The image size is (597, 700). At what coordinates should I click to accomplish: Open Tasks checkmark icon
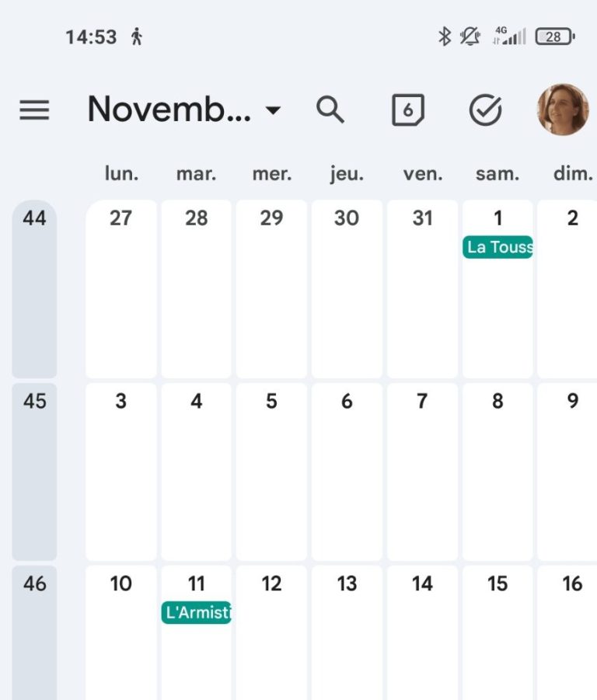(485, 111)
